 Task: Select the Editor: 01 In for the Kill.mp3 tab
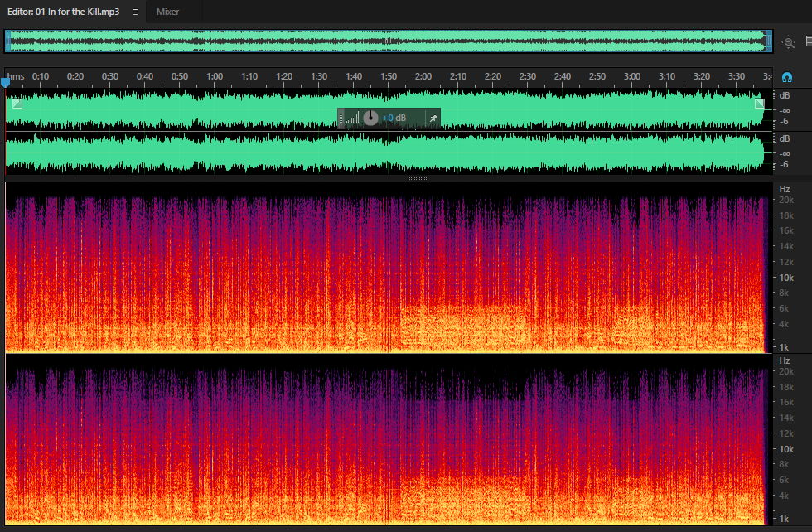pyautogui.click(x=63, y=12)
